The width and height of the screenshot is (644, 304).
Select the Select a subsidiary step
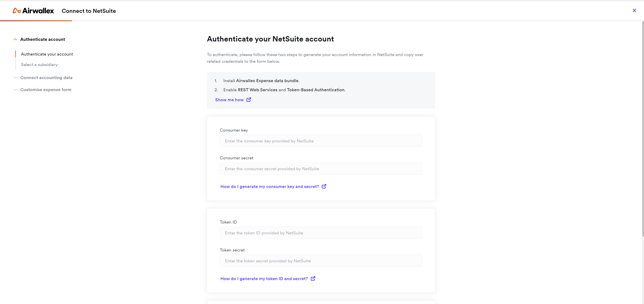(39, 65)
